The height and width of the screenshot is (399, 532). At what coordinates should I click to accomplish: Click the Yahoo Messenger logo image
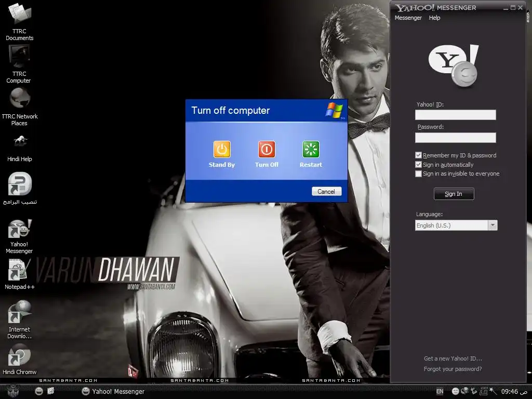[454, 65]
